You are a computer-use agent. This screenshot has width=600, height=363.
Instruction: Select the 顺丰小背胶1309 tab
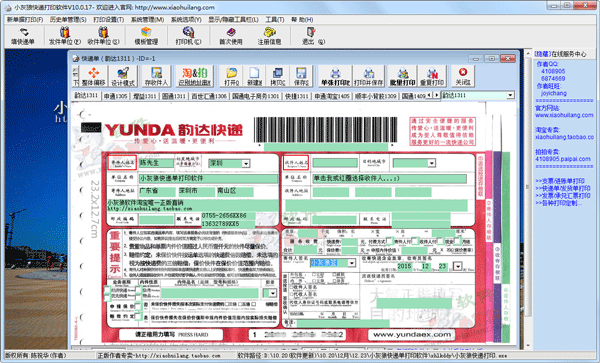tap(375, 96)
